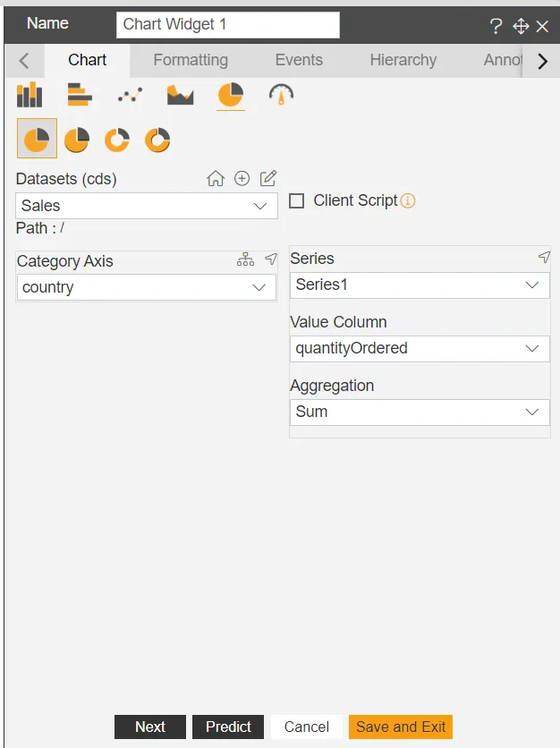The image size is (560, 748).
Task: Open the Sum Aggregation dropdown
Action: click(420, 412)
